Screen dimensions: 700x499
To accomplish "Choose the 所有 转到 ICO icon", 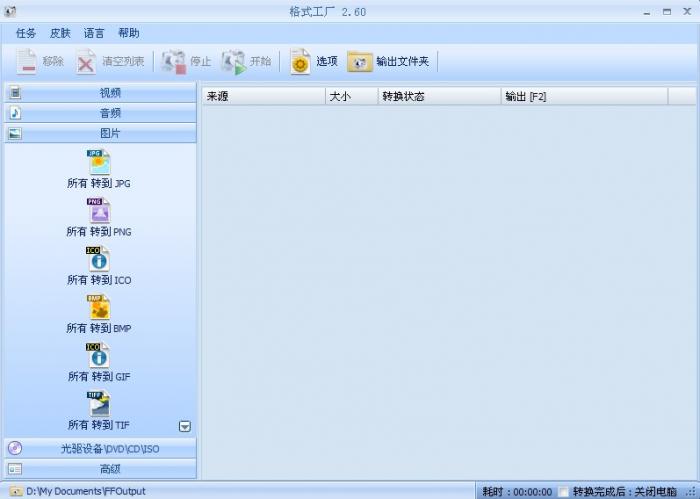I will 98,259.
